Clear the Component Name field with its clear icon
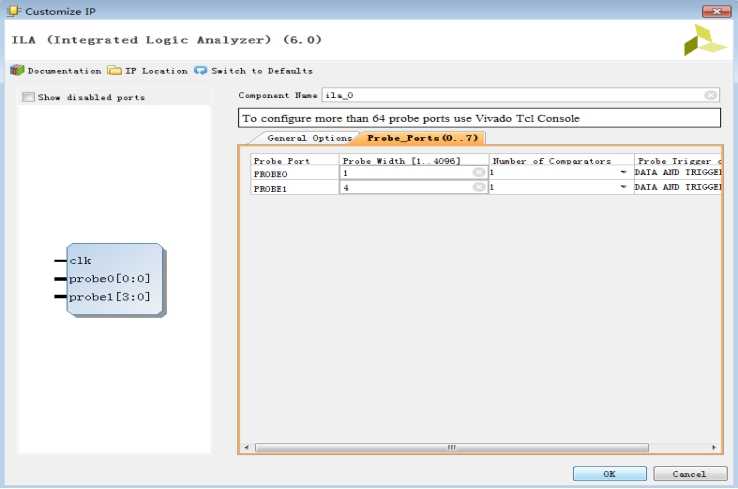This screenshot has height=489, width=738. tap(710, 96)
